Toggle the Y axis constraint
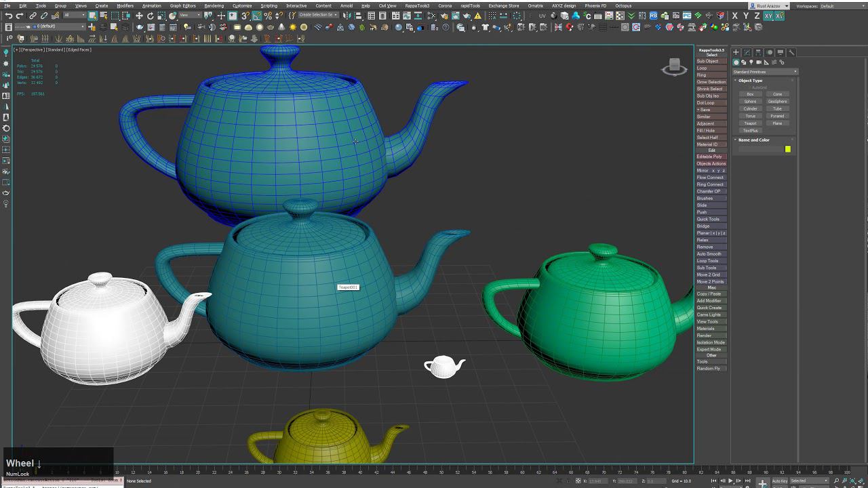Viewport: 868px width, 488px height. click(x=746, y=16)
